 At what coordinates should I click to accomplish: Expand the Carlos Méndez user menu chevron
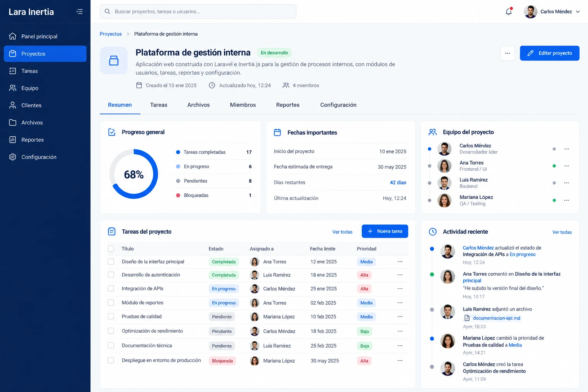[x=578, y=12]
